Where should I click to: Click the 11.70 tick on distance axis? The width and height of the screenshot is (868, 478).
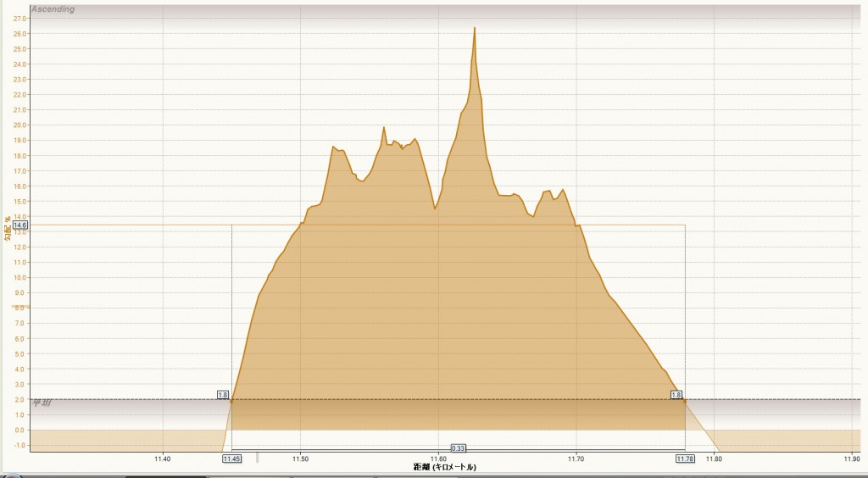pos(576,459)
